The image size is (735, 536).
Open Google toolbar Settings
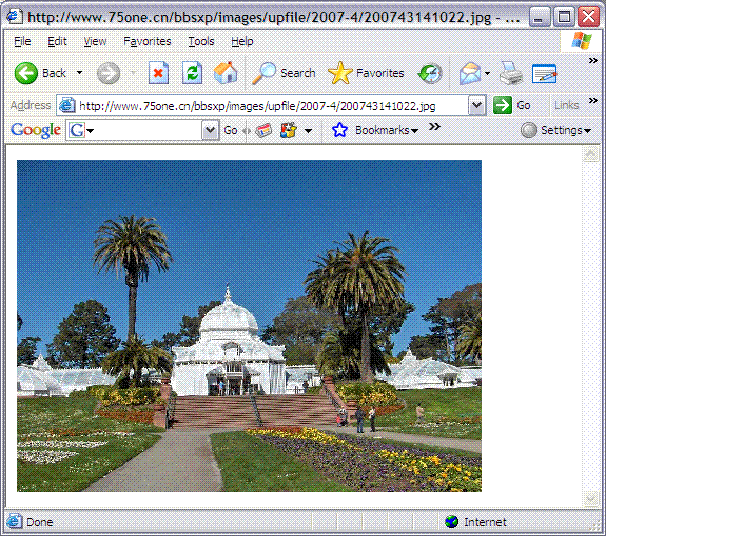click(556, 130)
